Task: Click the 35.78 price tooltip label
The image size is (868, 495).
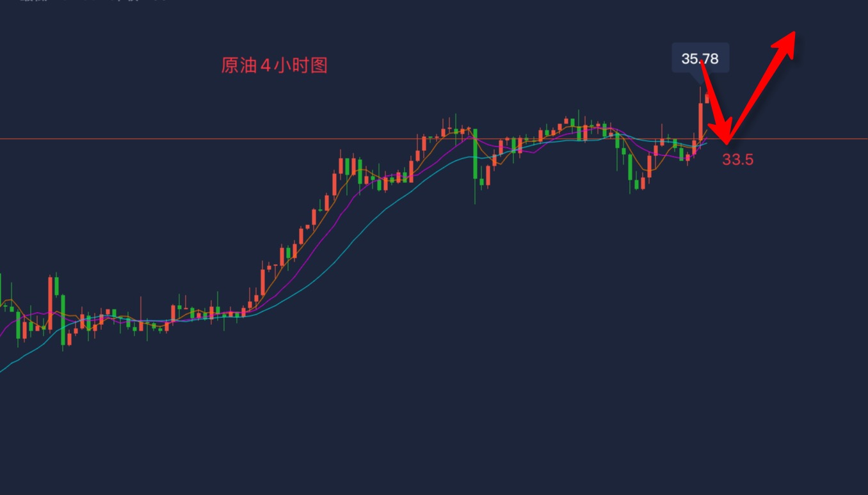Action: coord(700,58)
